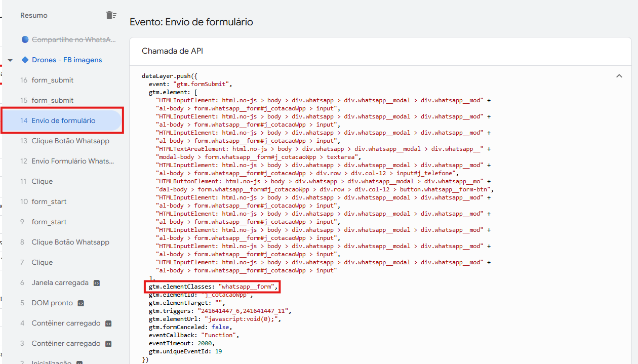Open event 13 Clique Botão Whatsapp
638x364 pixels.
coord(70,141)
